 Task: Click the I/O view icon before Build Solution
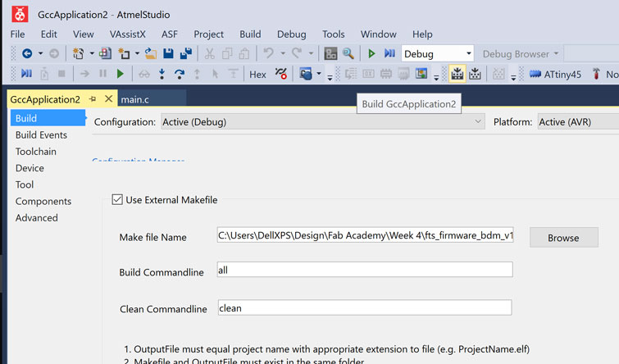point(421,74)
